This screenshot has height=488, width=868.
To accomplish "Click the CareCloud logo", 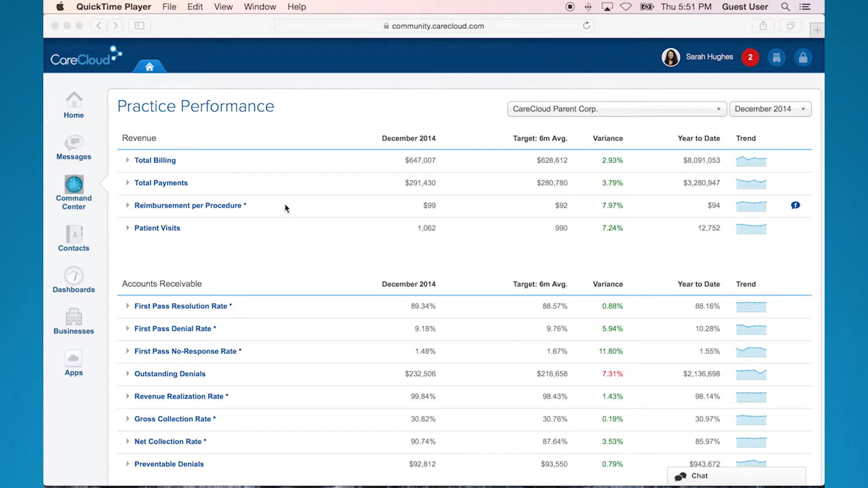I will tap(86, 56).
